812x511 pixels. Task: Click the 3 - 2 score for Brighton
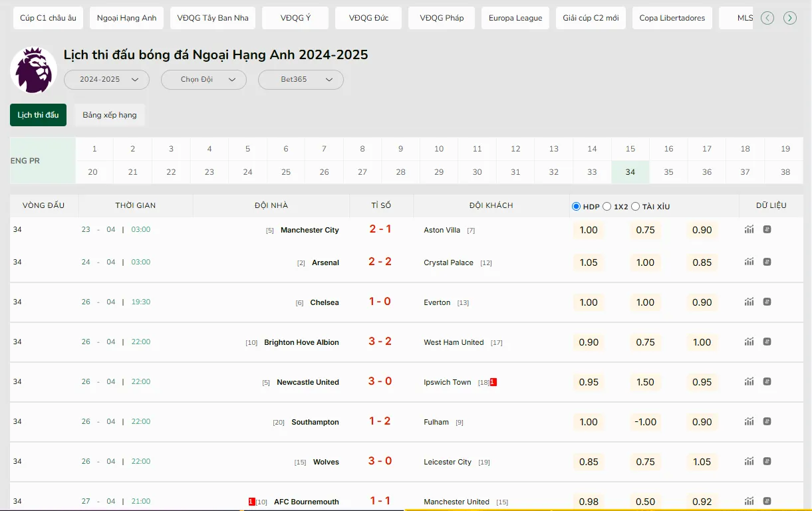click(380, 341)
